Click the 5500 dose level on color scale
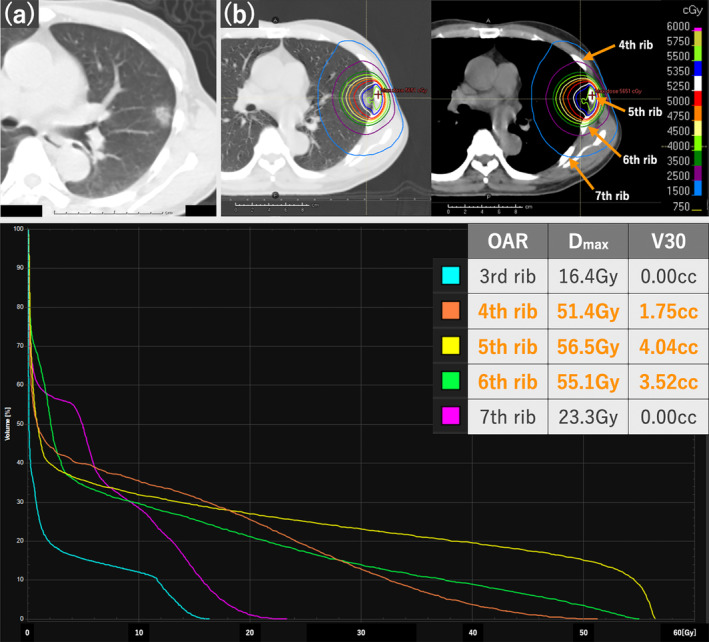Viewport: 709px width, 642px height. (678, 56)
